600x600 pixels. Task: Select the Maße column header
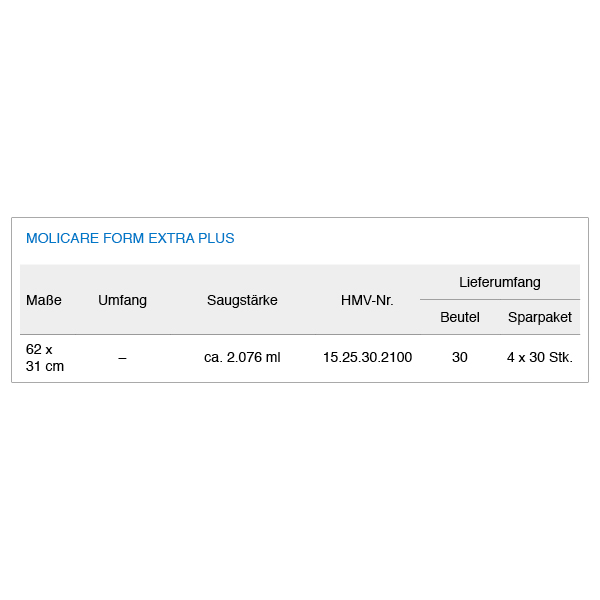[x=44, y=300]
